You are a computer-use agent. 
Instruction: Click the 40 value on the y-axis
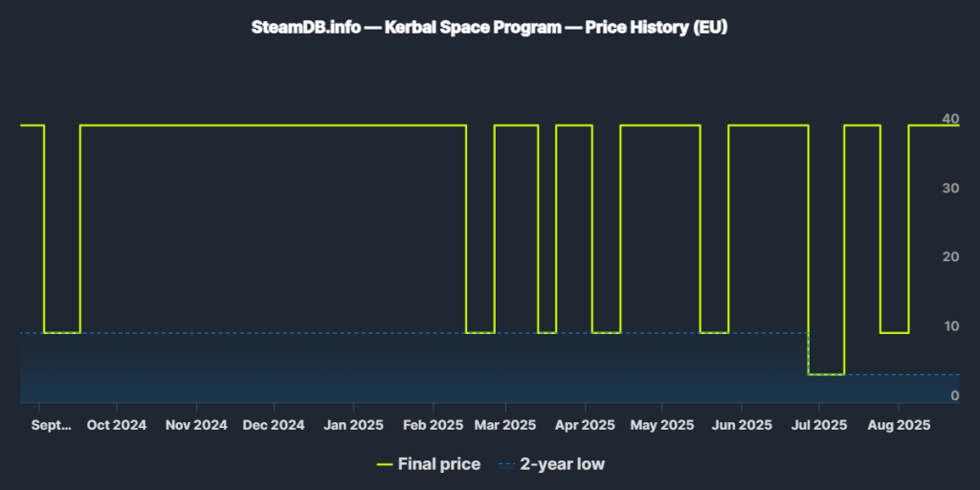click(x=950, y=119)
